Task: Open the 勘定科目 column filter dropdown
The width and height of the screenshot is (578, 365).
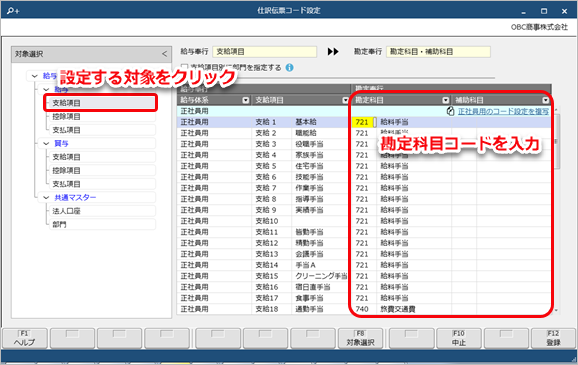Action: [x=445, y=100]
